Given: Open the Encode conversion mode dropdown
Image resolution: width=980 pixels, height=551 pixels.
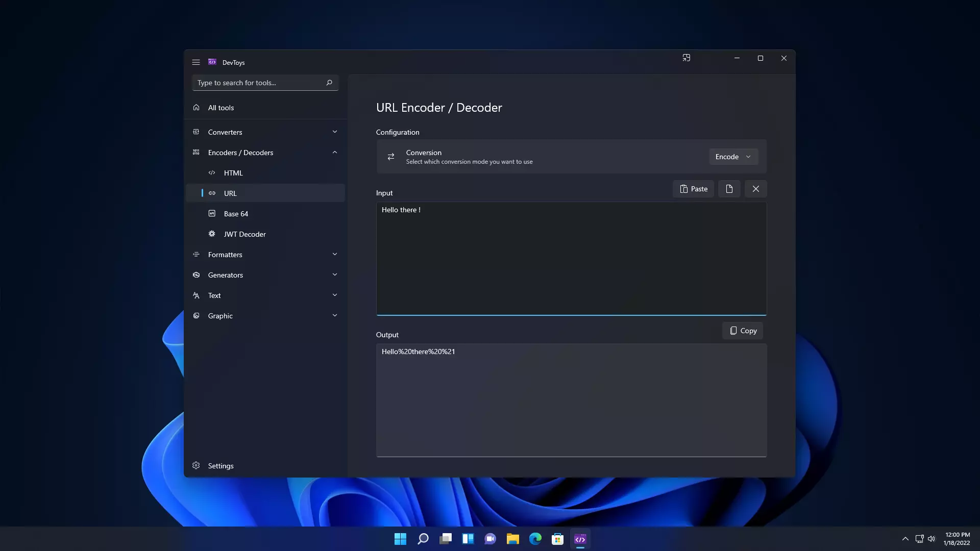Looking at the screenshot, I should point(733,156).
